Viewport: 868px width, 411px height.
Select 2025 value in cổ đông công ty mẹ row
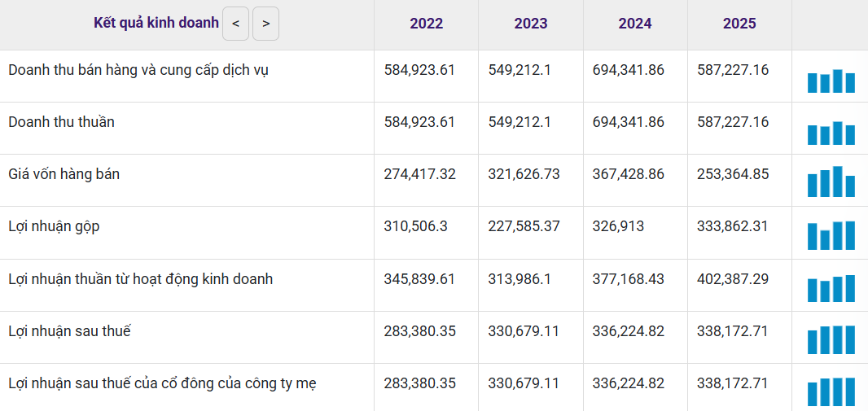click(732, 383)
